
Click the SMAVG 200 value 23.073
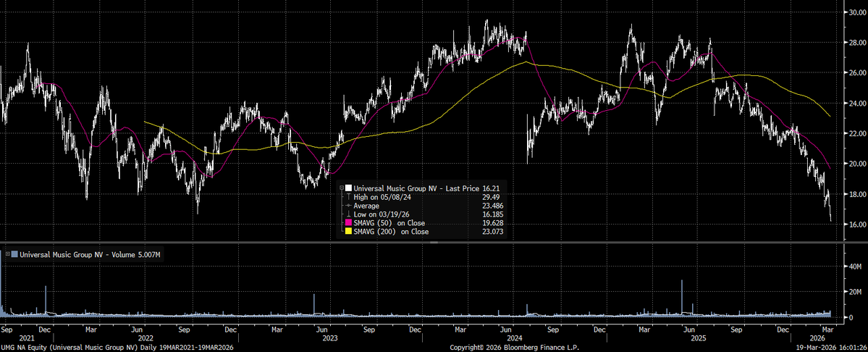494,231
